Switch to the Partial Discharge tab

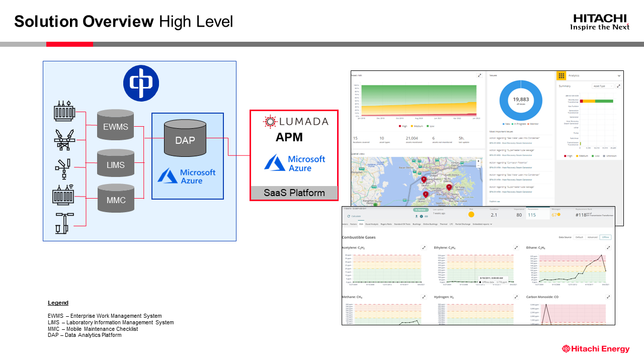tap(463, 224)
